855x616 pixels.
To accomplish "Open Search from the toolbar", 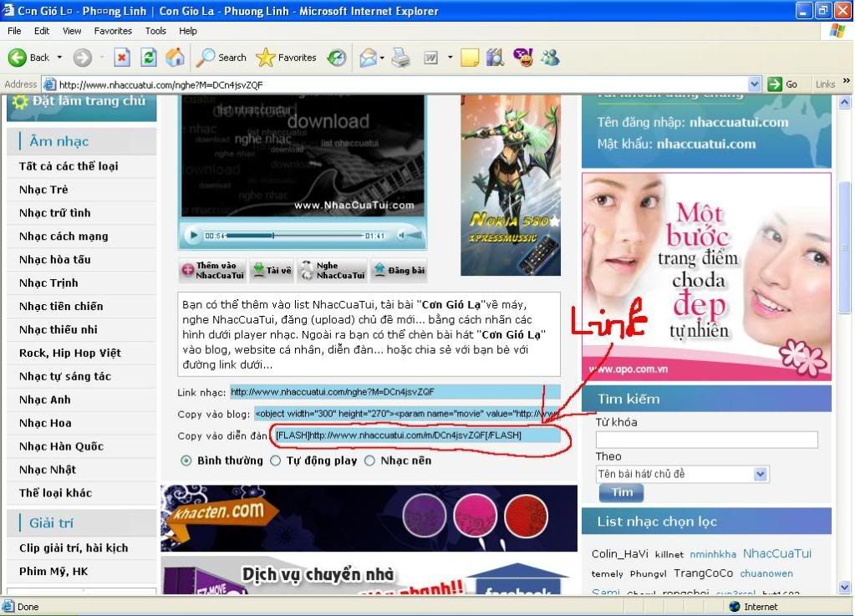I will coord(221,57).
